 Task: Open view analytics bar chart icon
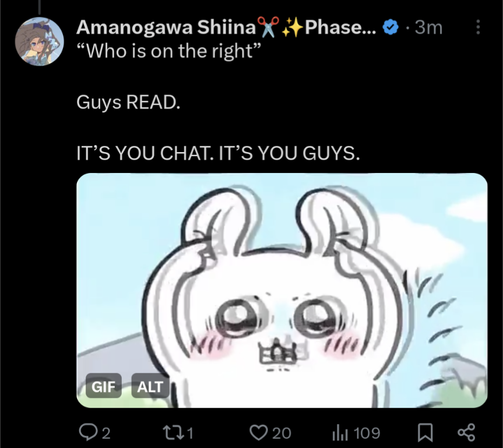(340, 433)
